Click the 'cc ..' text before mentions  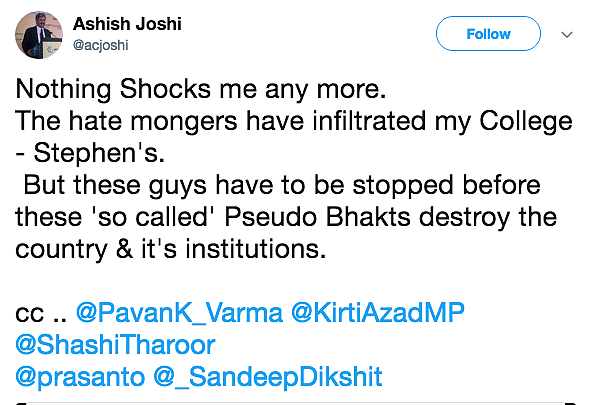[x=41, y=313]
